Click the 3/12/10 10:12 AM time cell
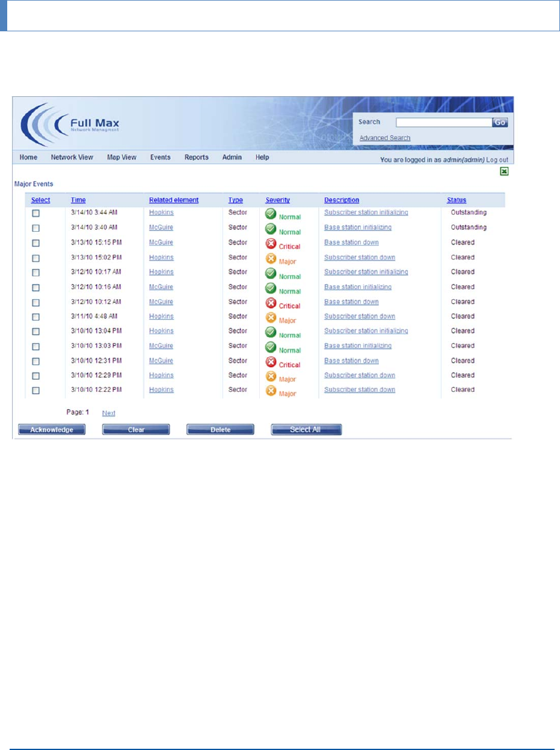Image resolution: width=560 pixels, height=750 pixels. pos(96,302)
